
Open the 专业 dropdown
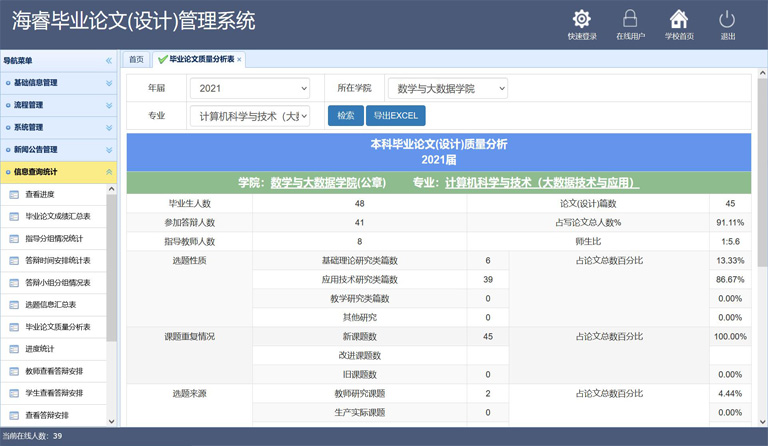[249, 116]
